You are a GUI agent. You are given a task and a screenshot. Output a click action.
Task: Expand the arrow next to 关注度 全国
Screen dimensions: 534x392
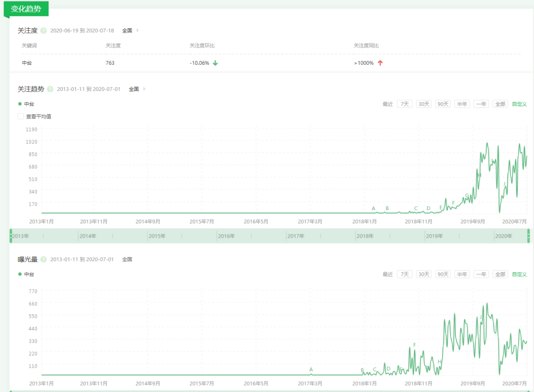pyautogui.click(x=137, y=31)
